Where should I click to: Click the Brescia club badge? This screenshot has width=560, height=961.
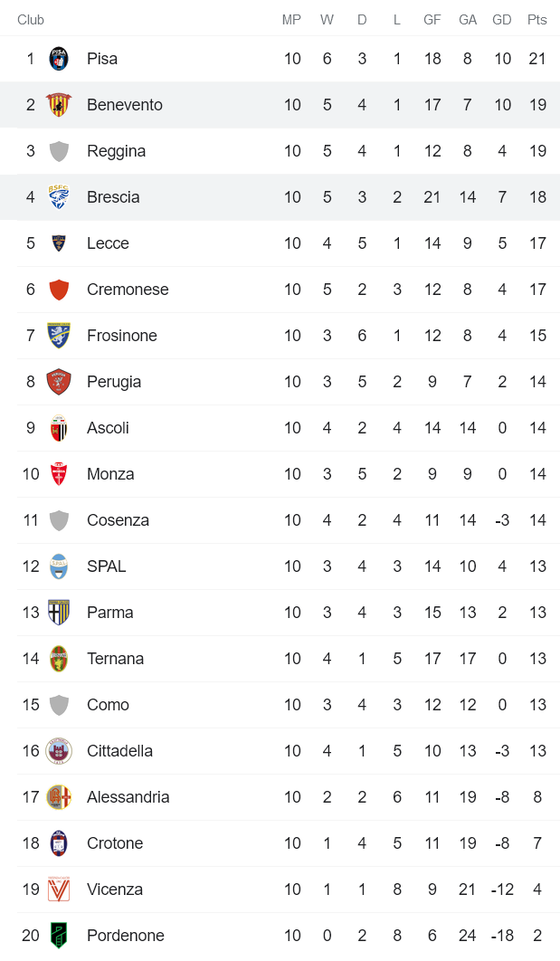point(59,197)
